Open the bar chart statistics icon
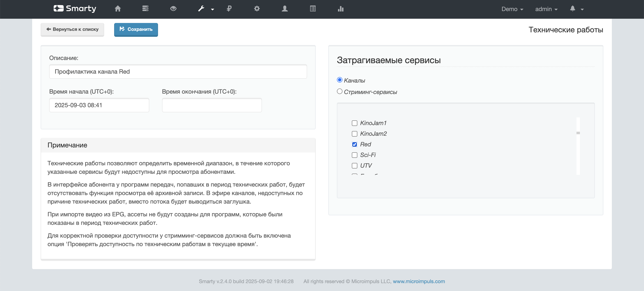Viewport: 644px width, 291px height. pos(341,9)
